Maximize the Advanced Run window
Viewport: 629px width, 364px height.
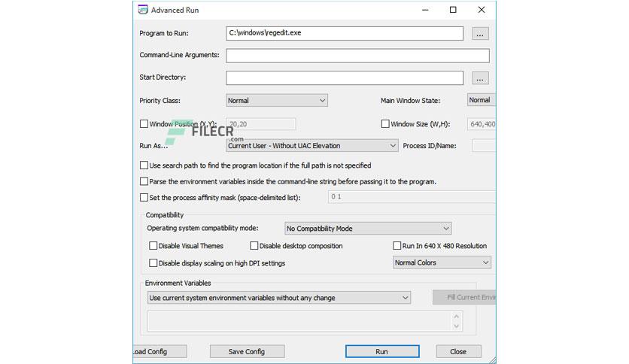pyautogui.click(x=453, y=10)
